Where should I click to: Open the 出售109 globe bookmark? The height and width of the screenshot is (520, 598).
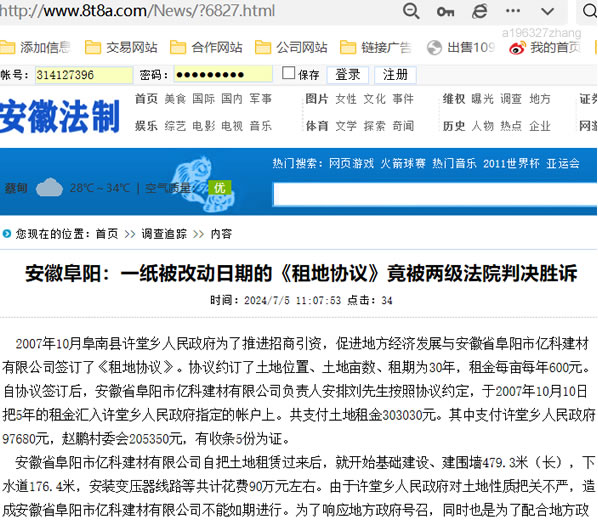461,47
